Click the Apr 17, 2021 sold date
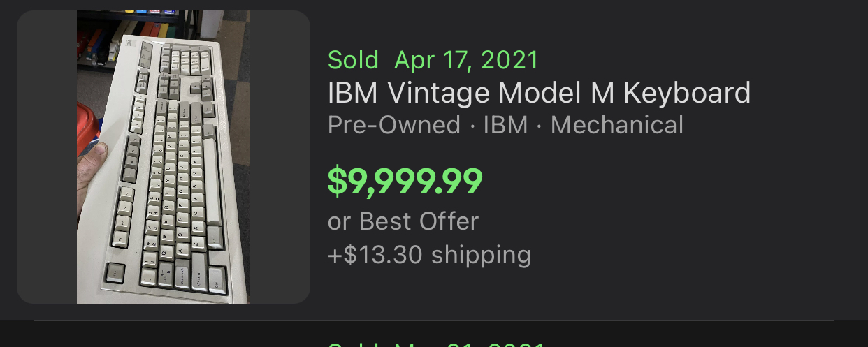 point(466,60)
